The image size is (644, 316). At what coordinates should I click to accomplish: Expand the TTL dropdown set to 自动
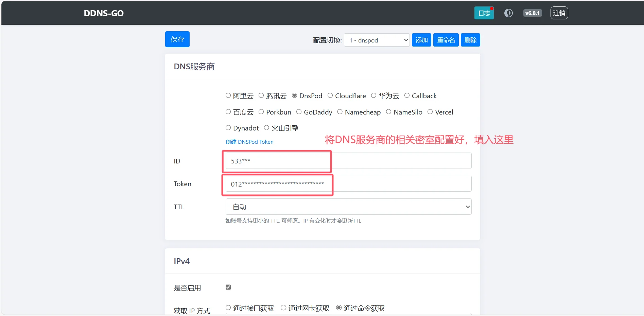[348, 207]
